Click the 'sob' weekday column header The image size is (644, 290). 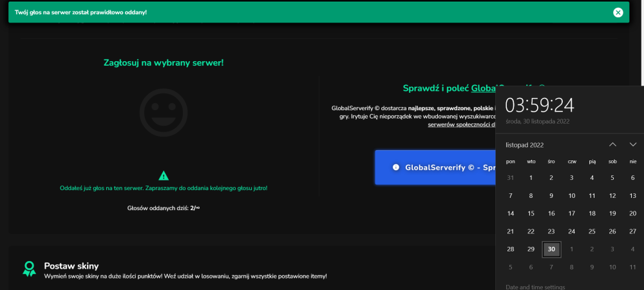coord(612,162)
